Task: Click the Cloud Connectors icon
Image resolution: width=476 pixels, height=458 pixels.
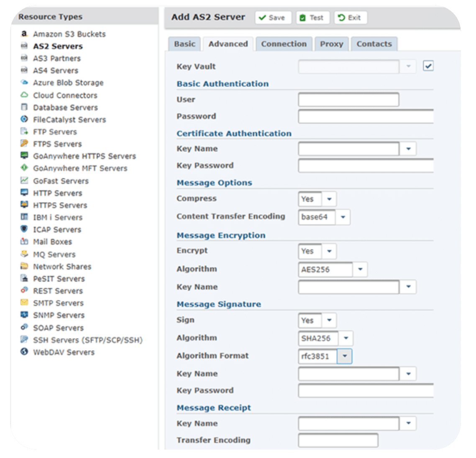Action: [24, 95]
